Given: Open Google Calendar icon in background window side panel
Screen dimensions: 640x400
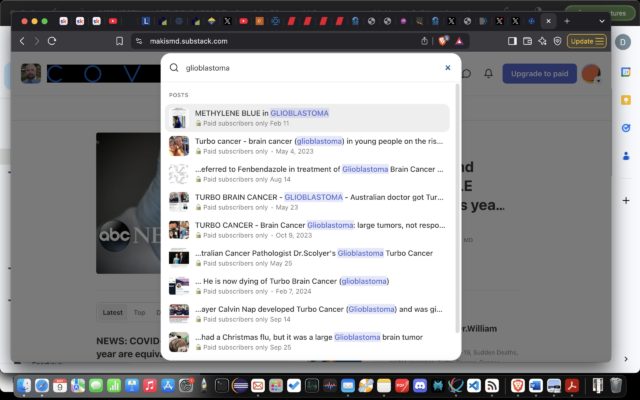Looking at the screenshot, I should click(626, 72).
